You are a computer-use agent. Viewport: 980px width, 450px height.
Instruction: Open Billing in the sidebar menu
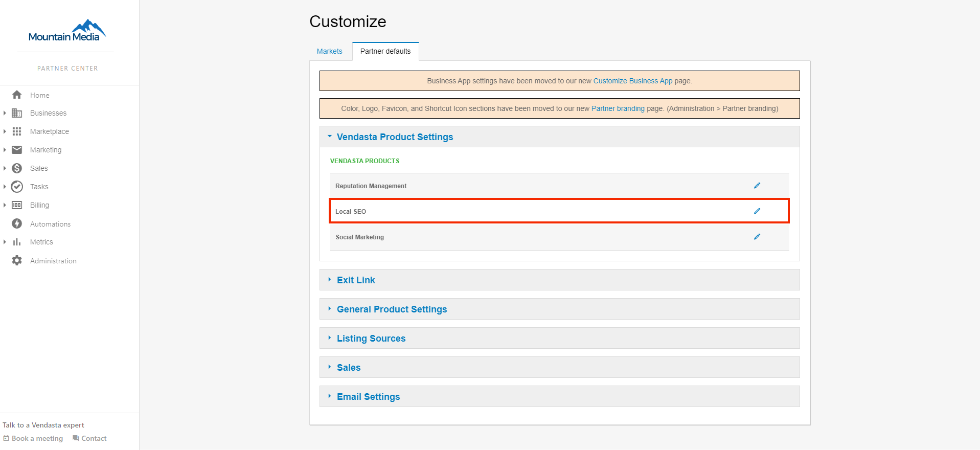pos(40,205)
